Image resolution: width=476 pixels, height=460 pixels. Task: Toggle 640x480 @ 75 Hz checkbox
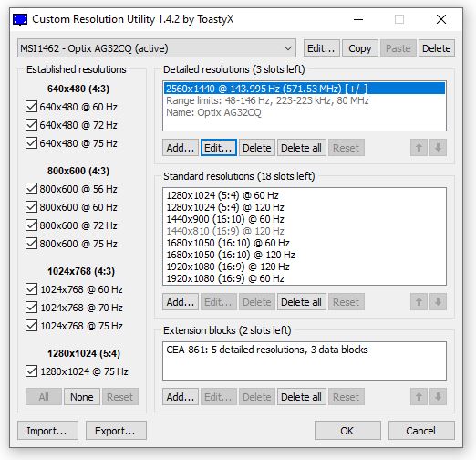click(x=31, y=143)
